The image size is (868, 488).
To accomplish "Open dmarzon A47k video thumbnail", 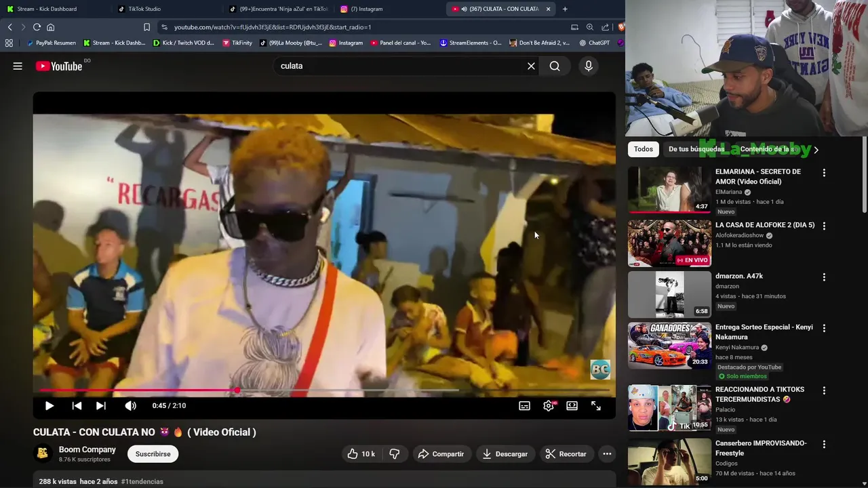I will tap(669, 295).
